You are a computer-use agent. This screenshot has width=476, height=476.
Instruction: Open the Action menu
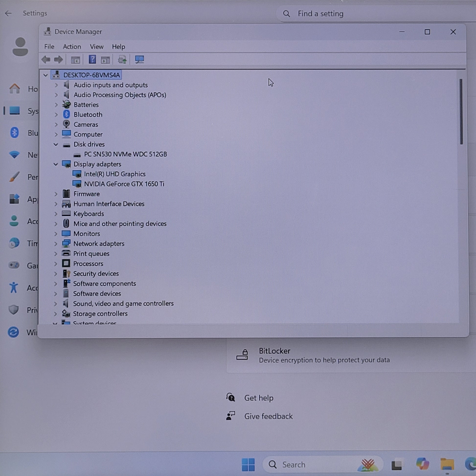click(x=72, y=46)
